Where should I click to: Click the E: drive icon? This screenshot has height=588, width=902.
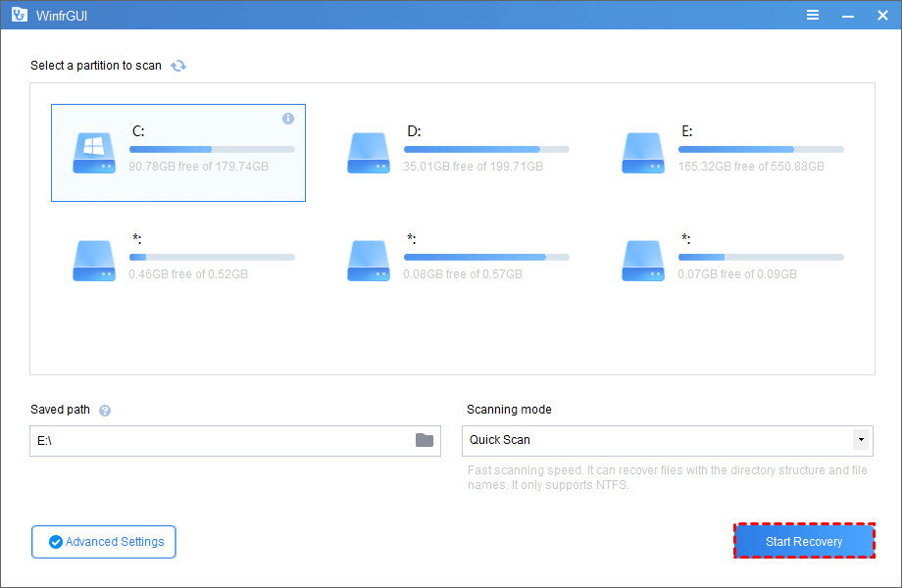(642, 153)
